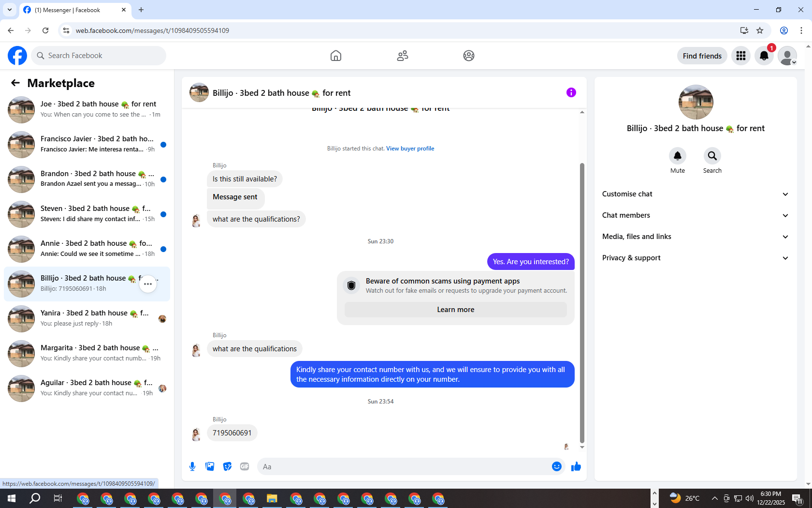Open Joe 3bed 2 bath house conversation

pos(87,110)
